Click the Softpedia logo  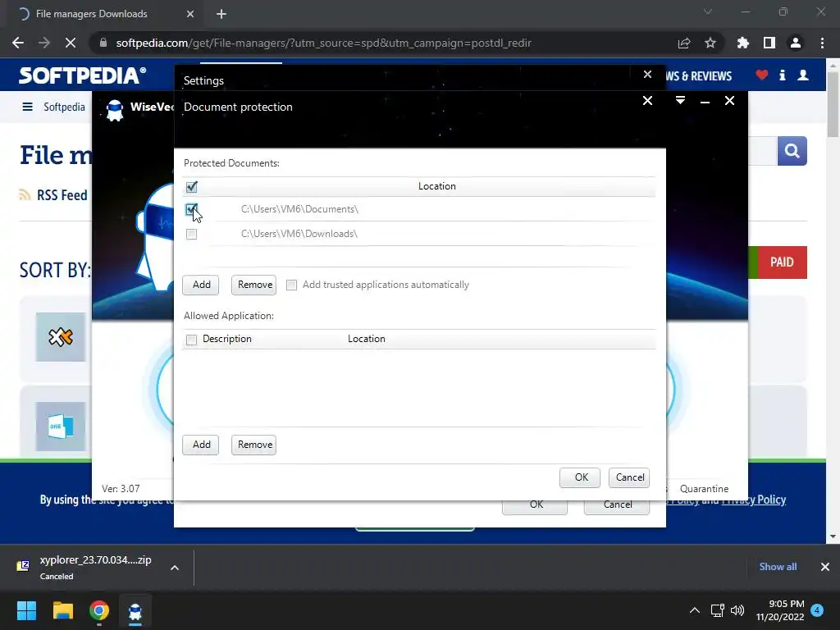tap(83, 75)
